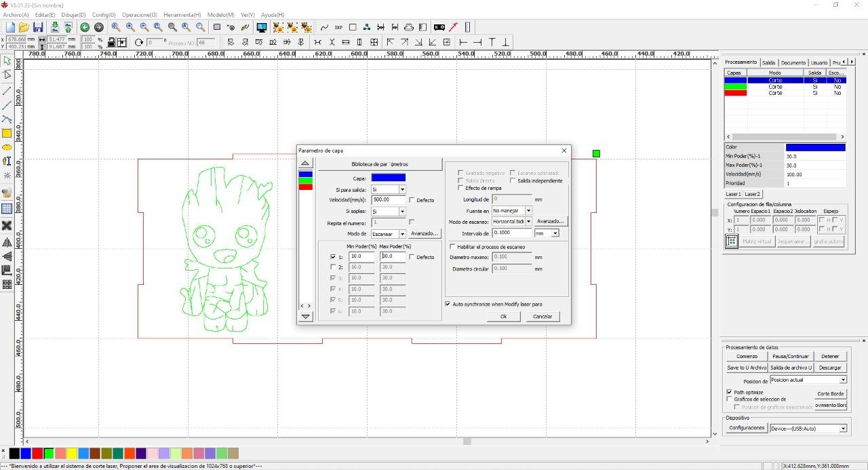This screenshot has width=868, height=470.
Task: Open the Dibujar menu
Action: pos(73,15)
